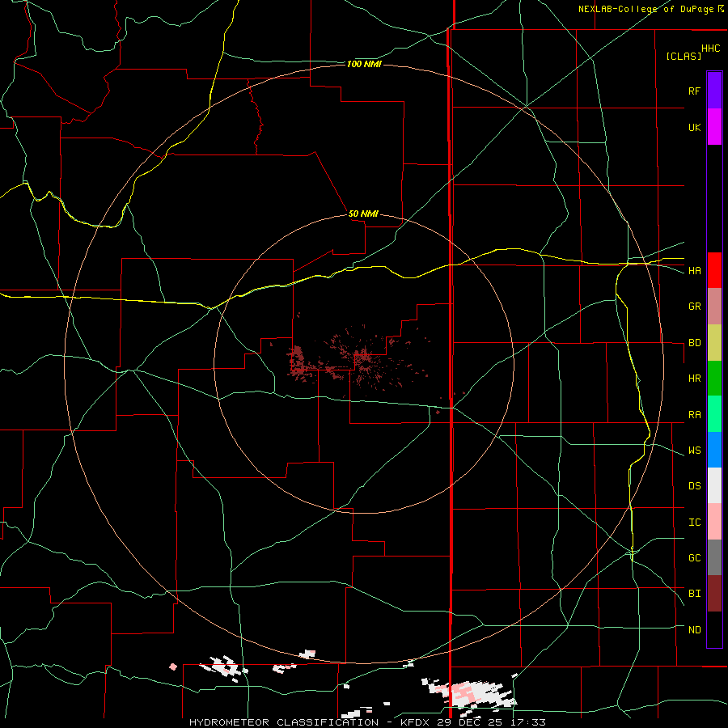Click the 29 DEC 25 date text
728x728 pixels.
471,722
